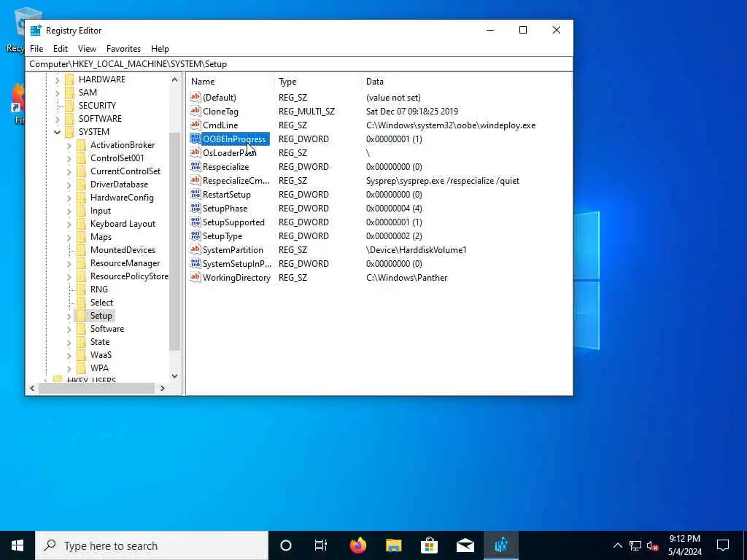This screenshot has height=560, width=747.
Task: Open the File menu
Action: 36,49
